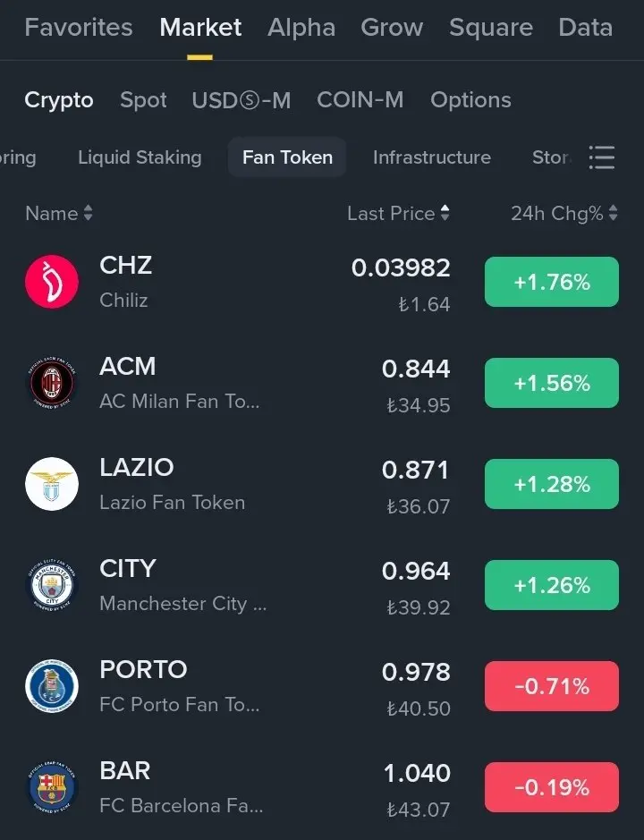Viewport: 644px width, 840px height.
Task: Open the Alpha tab
Action: 301,28
